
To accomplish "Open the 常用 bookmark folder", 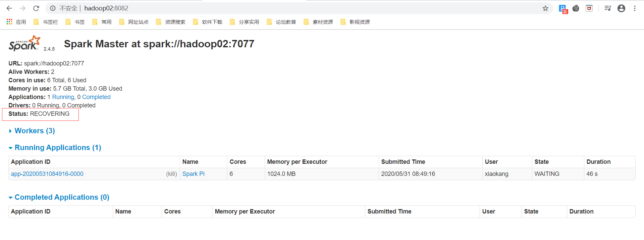I will click(102, 22).
